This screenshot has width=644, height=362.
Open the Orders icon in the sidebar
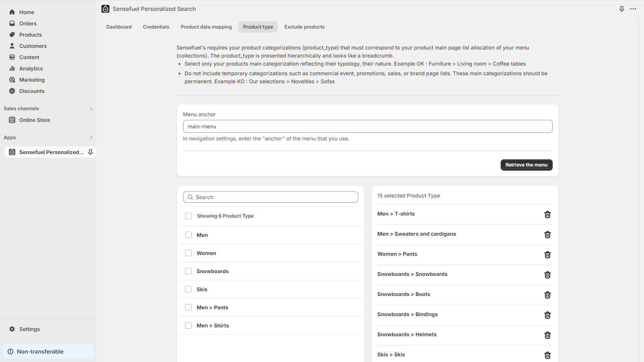[12, 23]
